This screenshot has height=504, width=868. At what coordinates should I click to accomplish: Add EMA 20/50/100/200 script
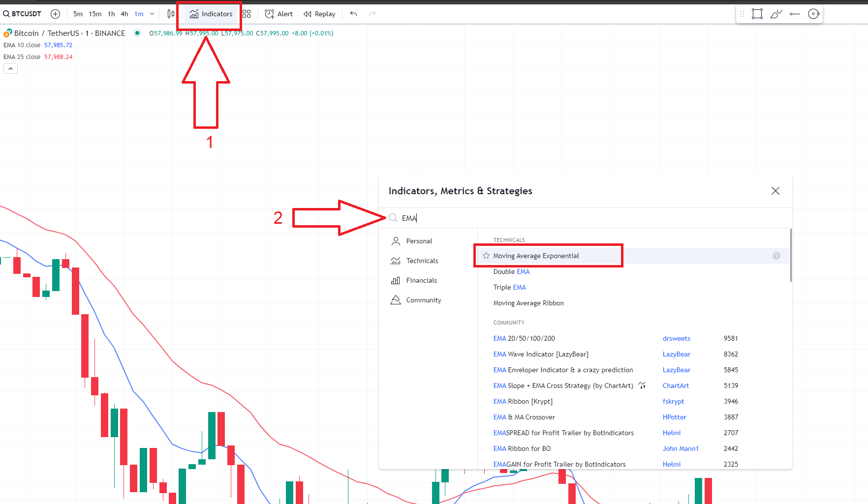(x=524, y=338)
